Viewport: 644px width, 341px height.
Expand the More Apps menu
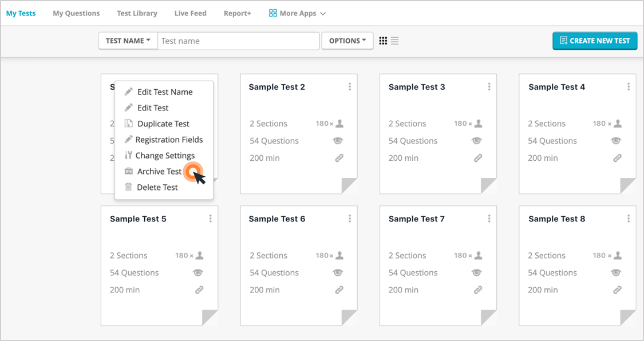click(297, 13)
